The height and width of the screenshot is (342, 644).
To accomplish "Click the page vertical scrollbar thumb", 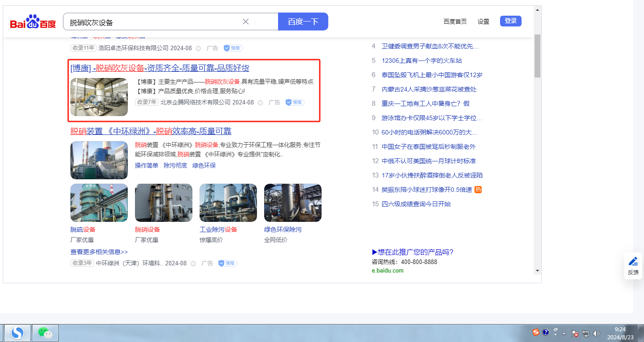I will (537, 56).
